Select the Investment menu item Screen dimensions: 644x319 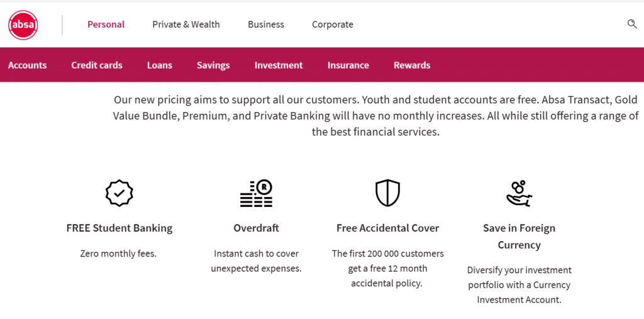pyautogui.click(x=279, y=65)
